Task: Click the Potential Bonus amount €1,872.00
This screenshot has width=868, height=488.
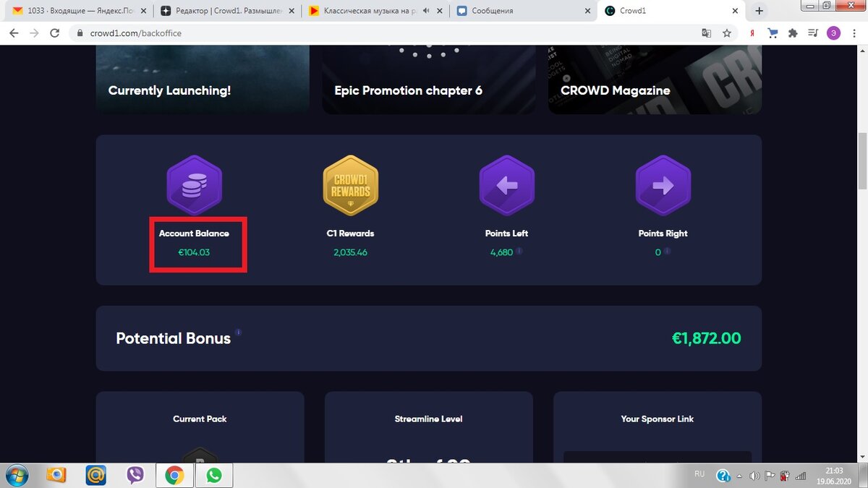Action: [706, 338]
